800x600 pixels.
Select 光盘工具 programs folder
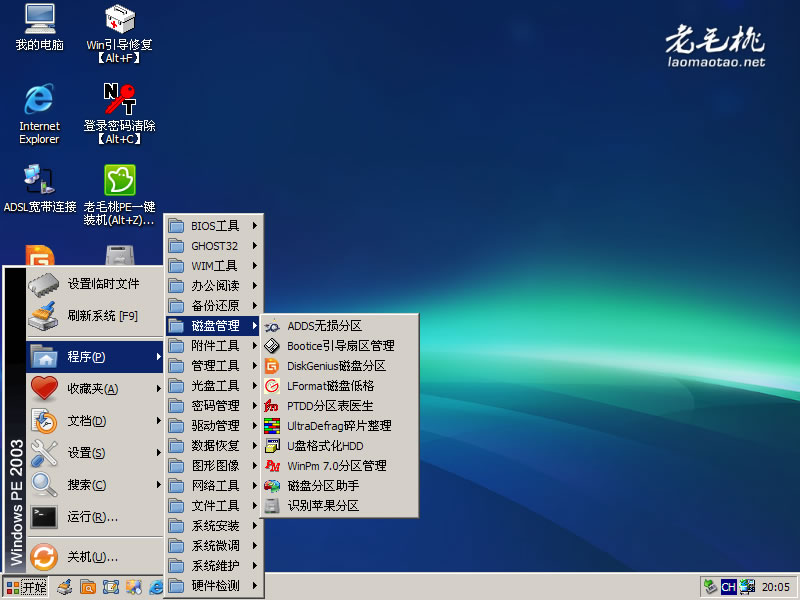(x=214, y=386)
